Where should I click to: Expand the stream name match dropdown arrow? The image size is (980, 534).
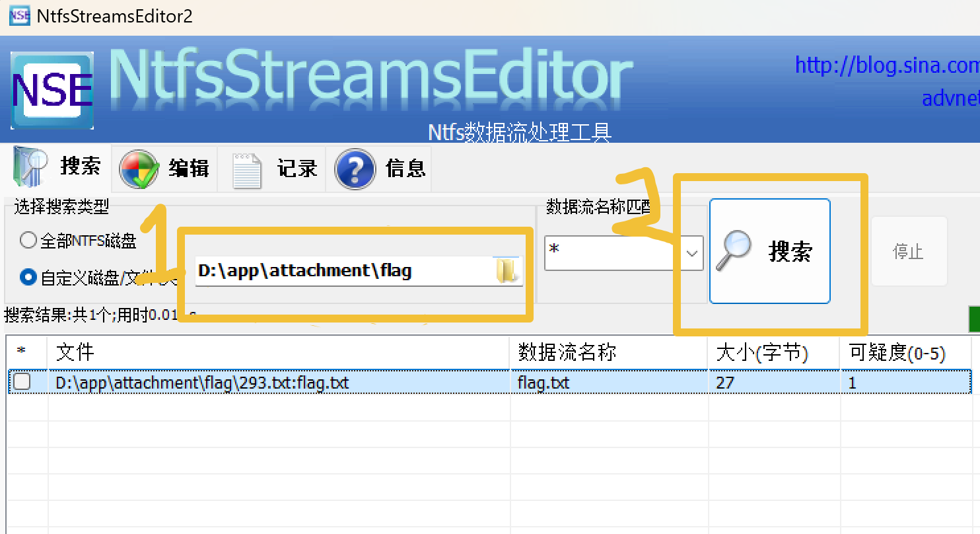692,253
